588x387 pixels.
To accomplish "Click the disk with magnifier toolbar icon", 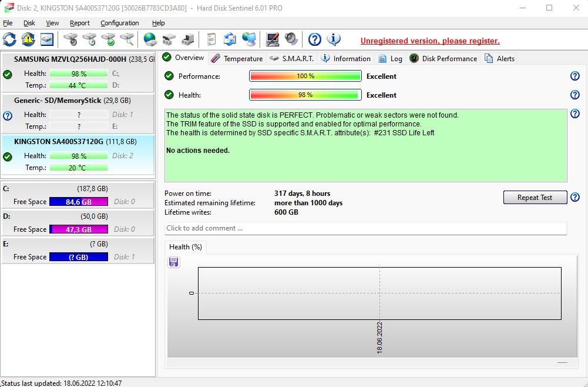I will tap(127, 39).
